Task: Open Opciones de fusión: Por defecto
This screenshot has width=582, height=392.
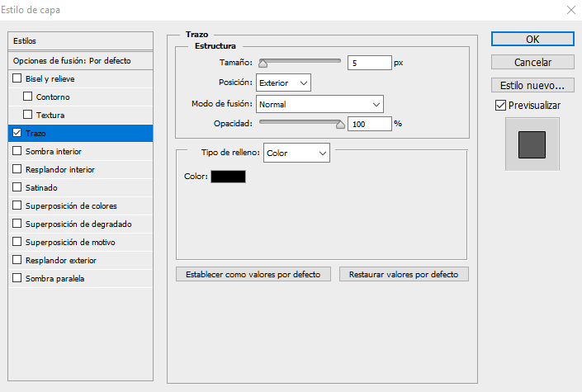Action: coord(81,60)
